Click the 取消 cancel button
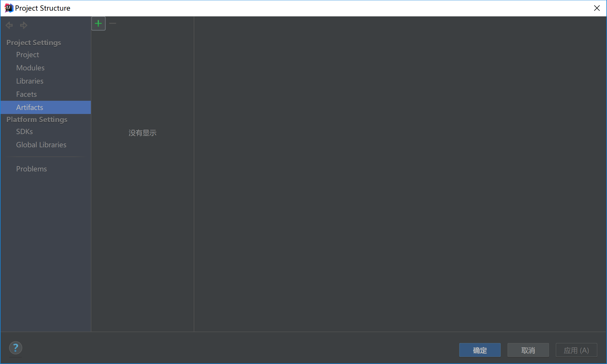 [x=528, y=350]
